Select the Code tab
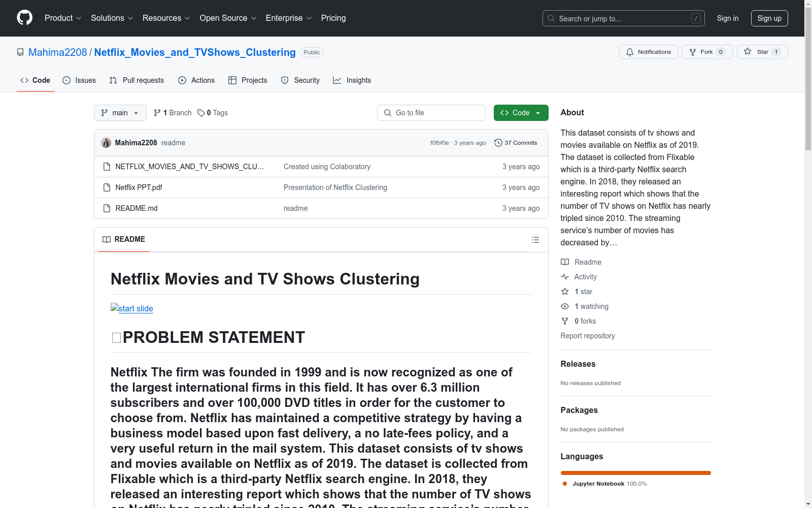 point(36,80)
